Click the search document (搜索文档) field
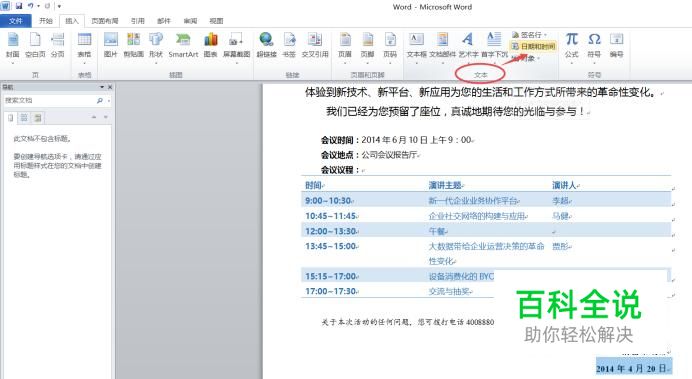Screen dimensions: 692x379 pos(49,101)
